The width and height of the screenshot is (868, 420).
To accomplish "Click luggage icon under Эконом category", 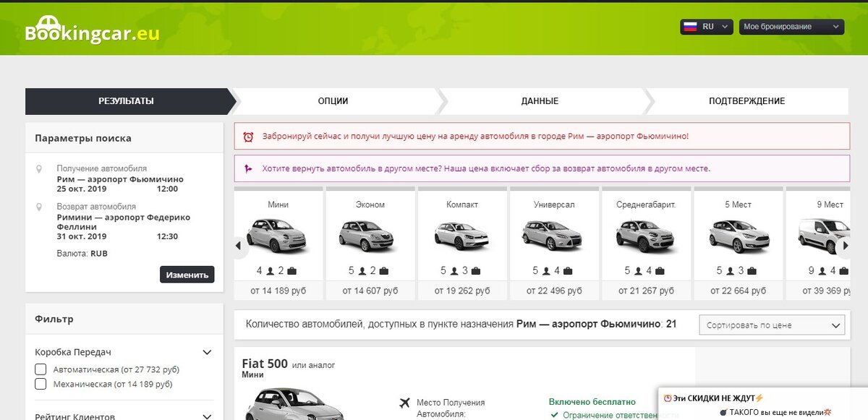I will (383, 271).
